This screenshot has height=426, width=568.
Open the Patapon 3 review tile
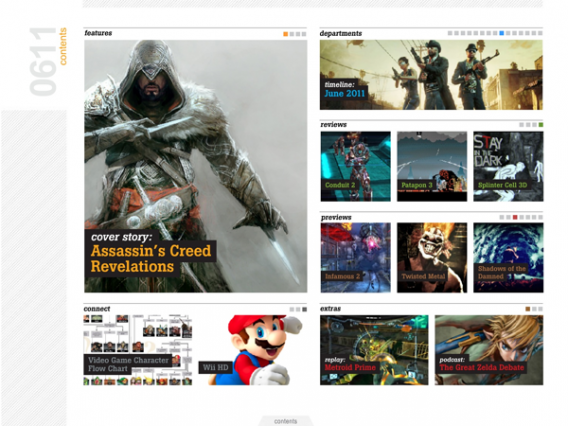pos(432,166)
